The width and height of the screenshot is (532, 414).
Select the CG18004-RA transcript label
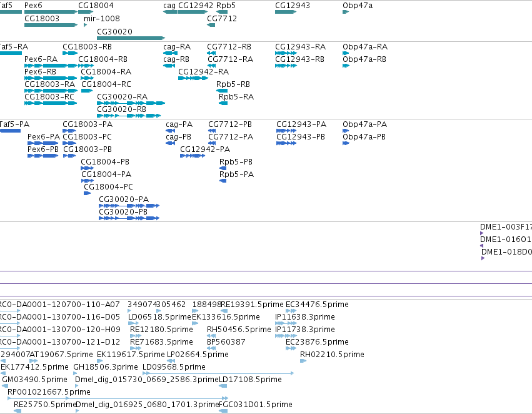tap(106, 71)
